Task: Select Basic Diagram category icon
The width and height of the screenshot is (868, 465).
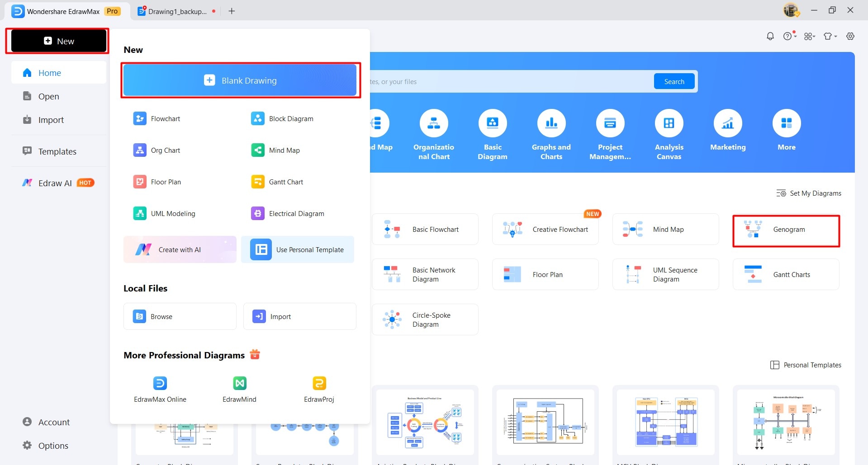Action: (x=493, y=123)
